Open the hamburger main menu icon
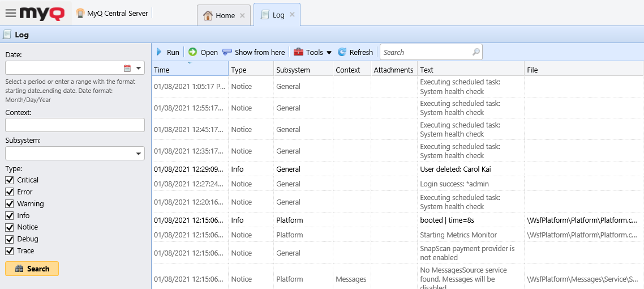The height and width of the screenshot is (289, 644). [10, 13]
